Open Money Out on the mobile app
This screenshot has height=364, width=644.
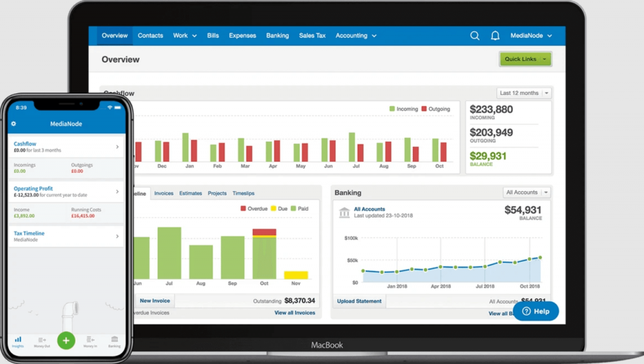click(x=42, y=341)
